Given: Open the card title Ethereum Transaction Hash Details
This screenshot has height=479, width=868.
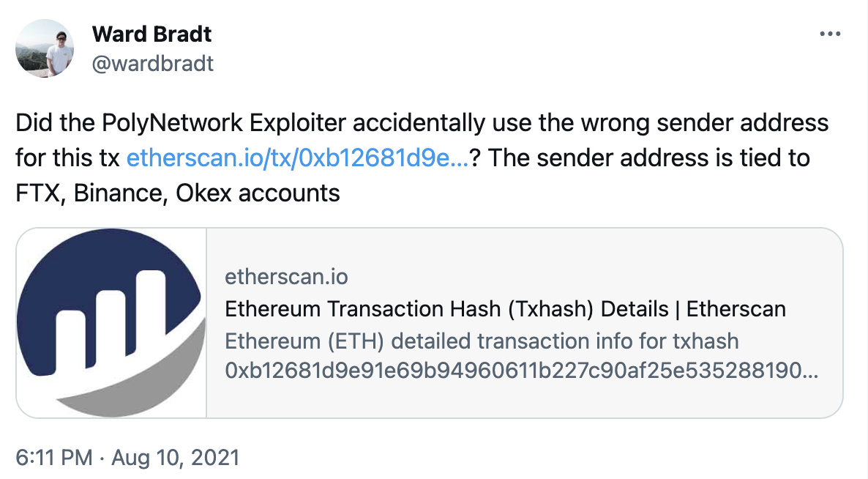Looking at the screenshot, I should click(x=505, y=309).
